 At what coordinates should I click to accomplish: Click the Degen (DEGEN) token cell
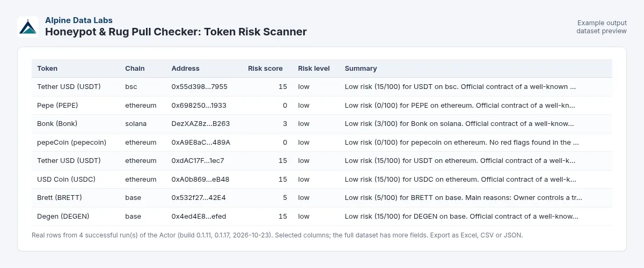click(x=63, y=217)
